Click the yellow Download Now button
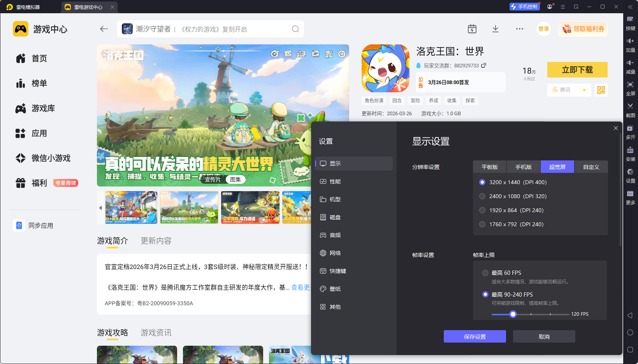The height and width of the screenshot is (364, 638). (577, 70)
